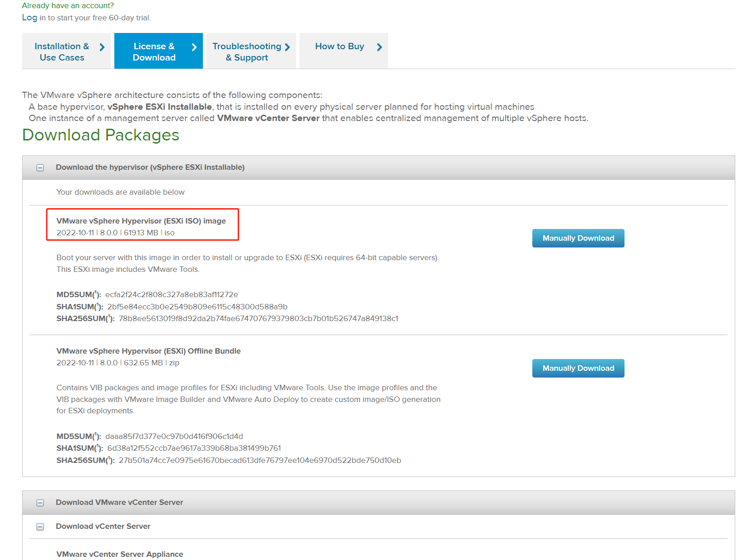Click the 'Download VMware vCenter Server' header text
Image resolution: width=742 pixels, height=560 pixels.
pyautogui.click(x=119, y=502)
